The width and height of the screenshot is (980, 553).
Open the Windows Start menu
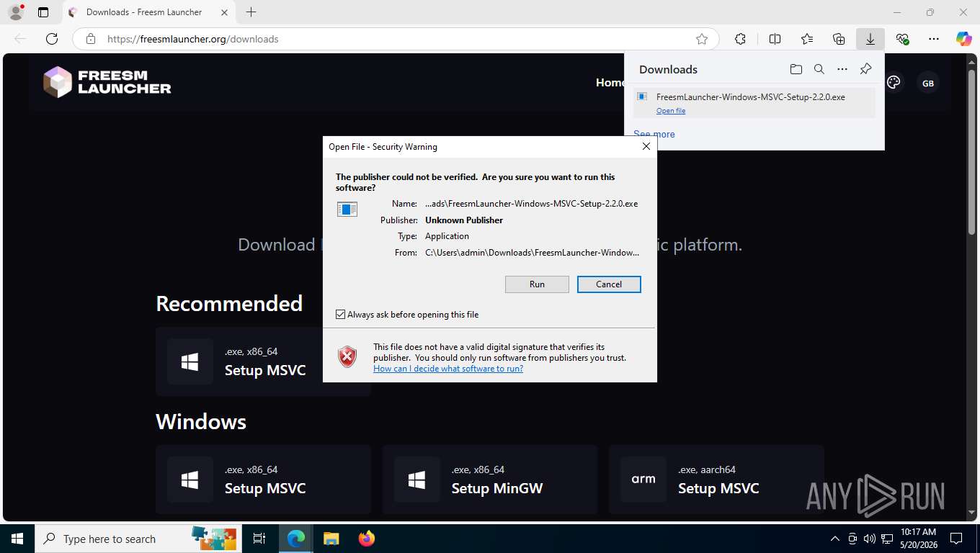click(x=17, y=539)
